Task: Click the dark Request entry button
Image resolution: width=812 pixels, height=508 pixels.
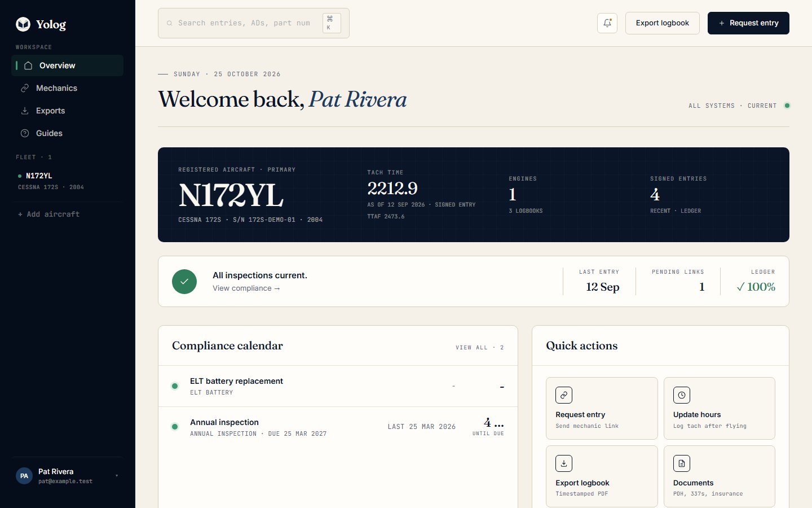Action: pos(748,23)
